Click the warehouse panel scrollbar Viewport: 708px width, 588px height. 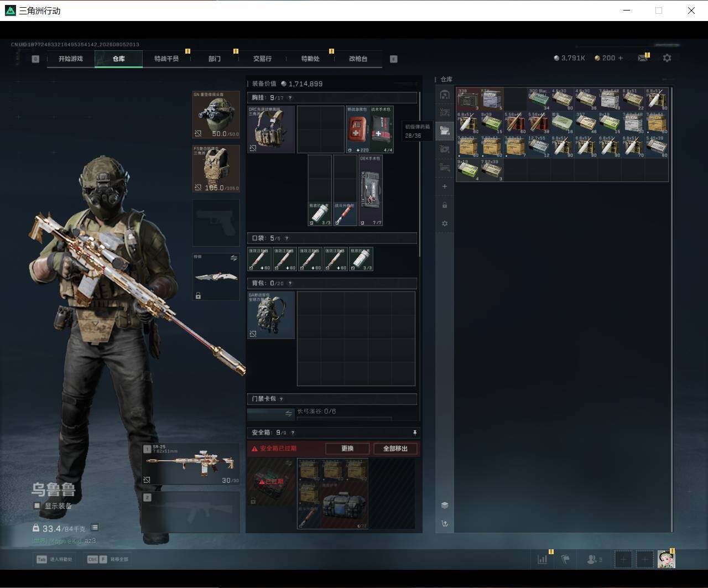tap(673, 309)
